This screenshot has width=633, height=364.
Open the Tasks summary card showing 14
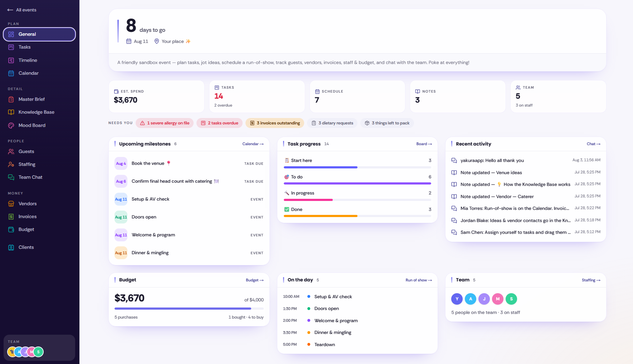pos(257,97)
